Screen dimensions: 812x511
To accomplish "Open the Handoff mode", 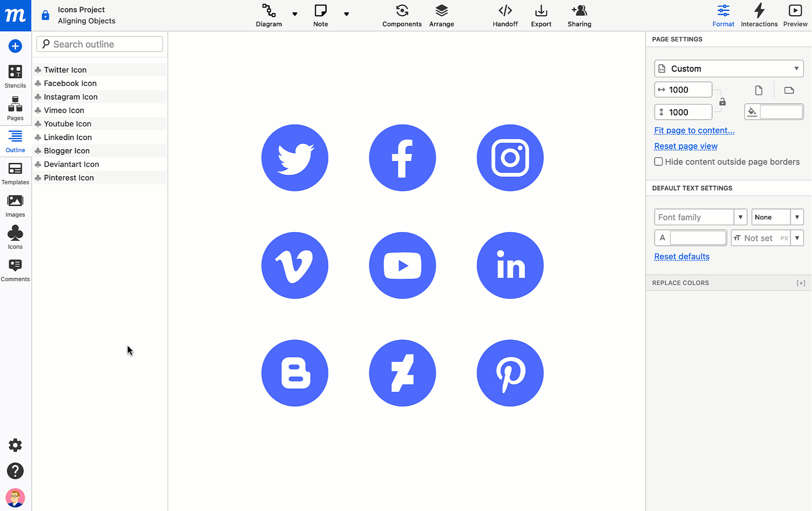I will click(x=505, y=15).
